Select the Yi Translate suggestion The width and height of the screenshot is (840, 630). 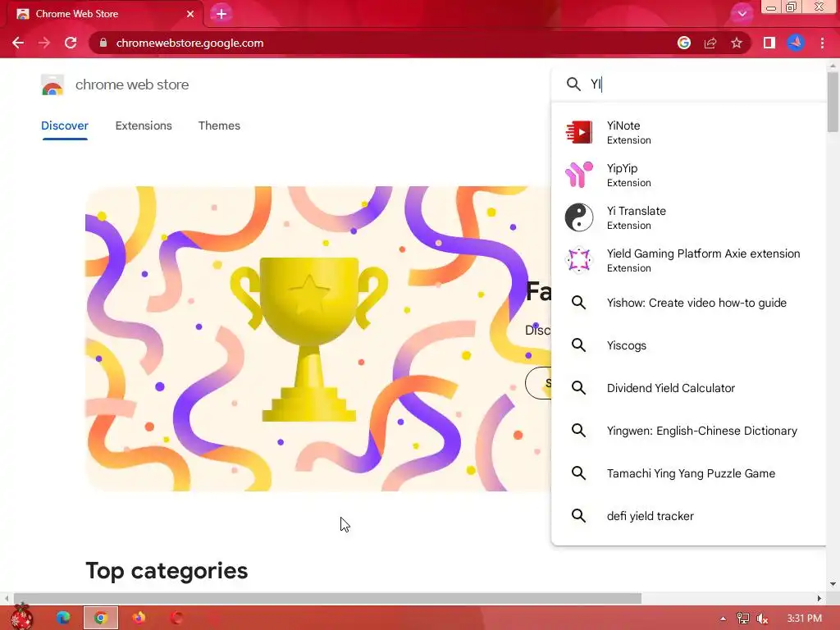point(688,217)
